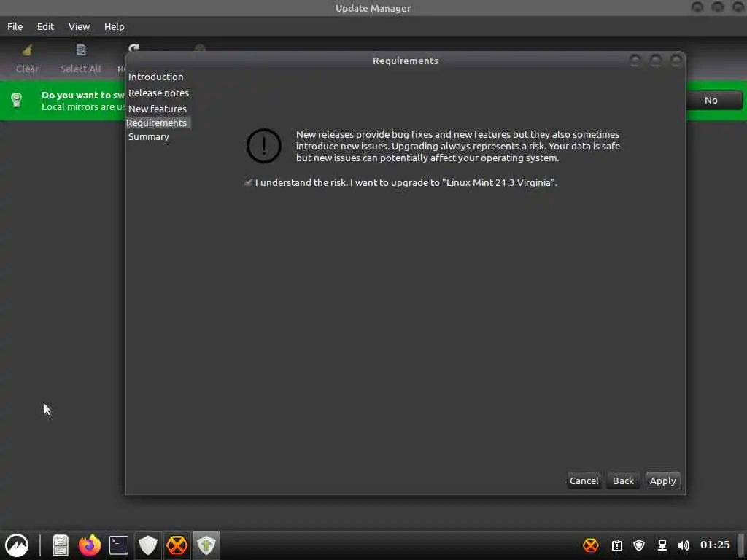Click the 'New releases provide bug fixes' paragraph
Screen dimensions: 747x560
458,146
